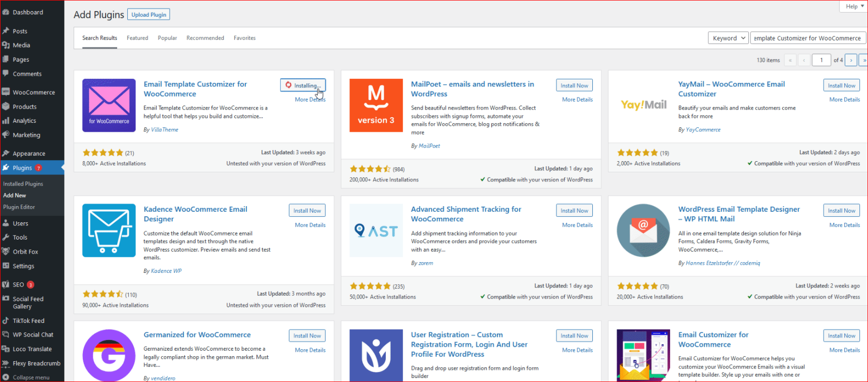This screenshot has width=868, height=382.
Task: Open the Germanized plugin logo thumbnail
Action: 109,356
